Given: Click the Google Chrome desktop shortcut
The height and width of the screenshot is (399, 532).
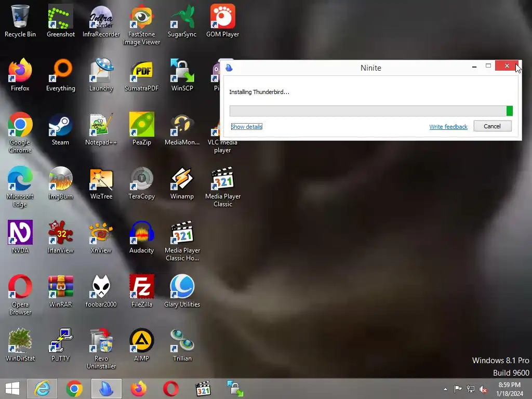Looking at the screenshot, I should (x=20, y=132).
